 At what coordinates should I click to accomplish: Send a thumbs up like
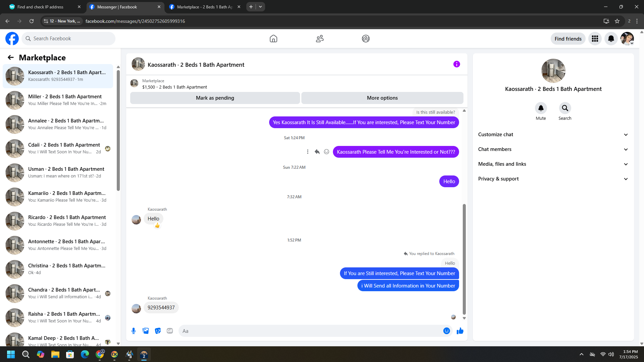click(460, 331)
